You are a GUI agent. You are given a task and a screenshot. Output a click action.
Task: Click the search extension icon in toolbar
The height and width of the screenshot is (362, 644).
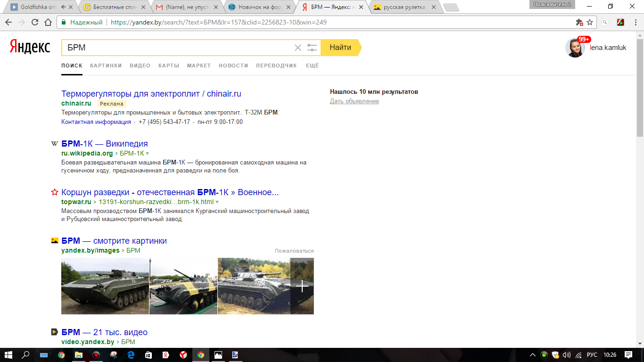[x=605, y=22]
